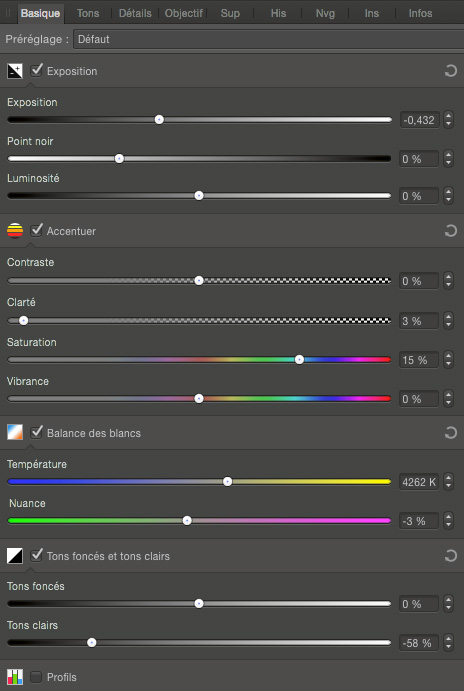464x691 pixels.
Task: Click the Profils histogram icon
Action: pos(15,677)
